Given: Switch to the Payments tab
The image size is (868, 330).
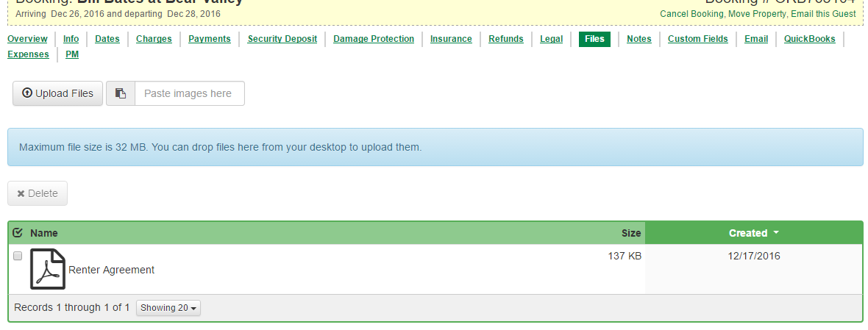Looking at the screenshot, I should [x=209, y=39].
